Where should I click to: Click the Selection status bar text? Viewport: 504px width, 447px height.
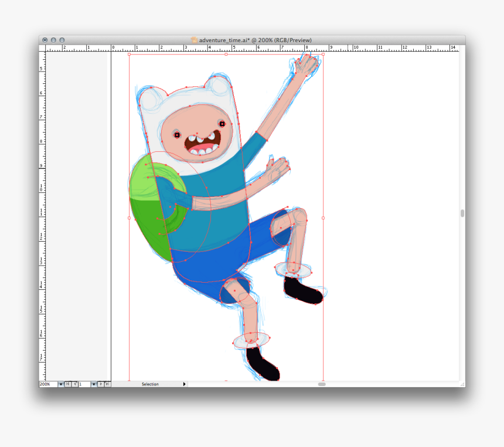tap(150, 384)
